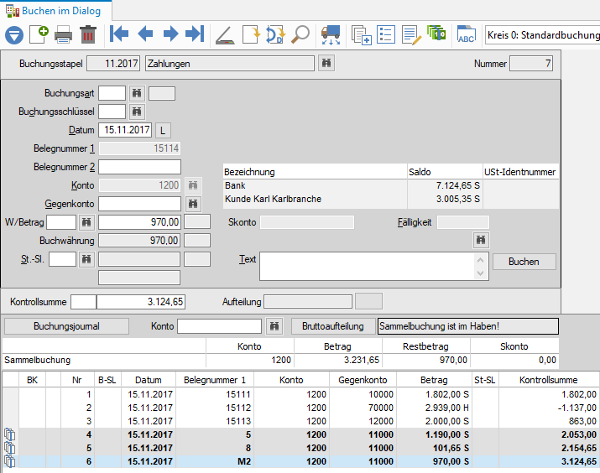Delete entry using the red trash icon

click(x=88, y=35)
